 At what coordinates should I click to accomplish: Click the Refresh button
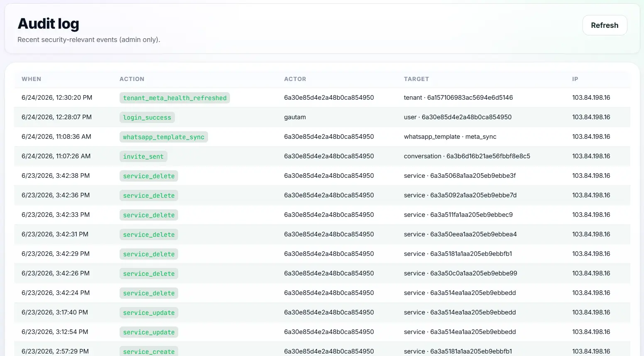[605, 25]
